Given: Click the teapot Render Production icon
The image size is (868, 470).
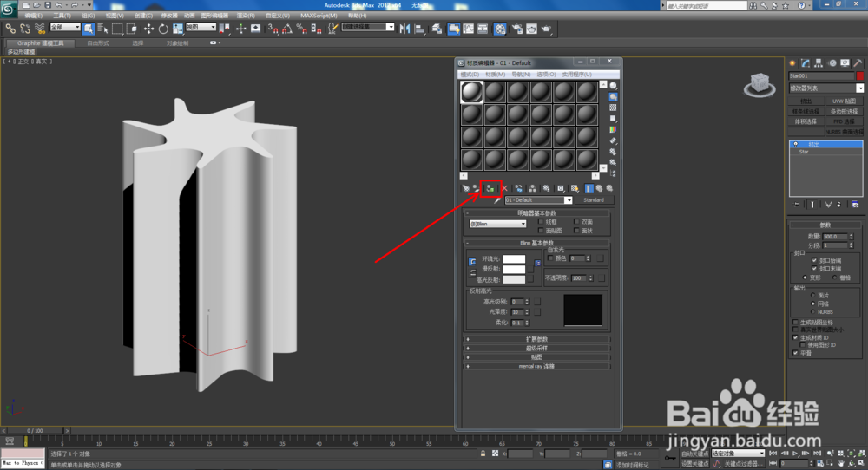Looking at the screenshot, I should pyautogui.click(x=546, y=29).
